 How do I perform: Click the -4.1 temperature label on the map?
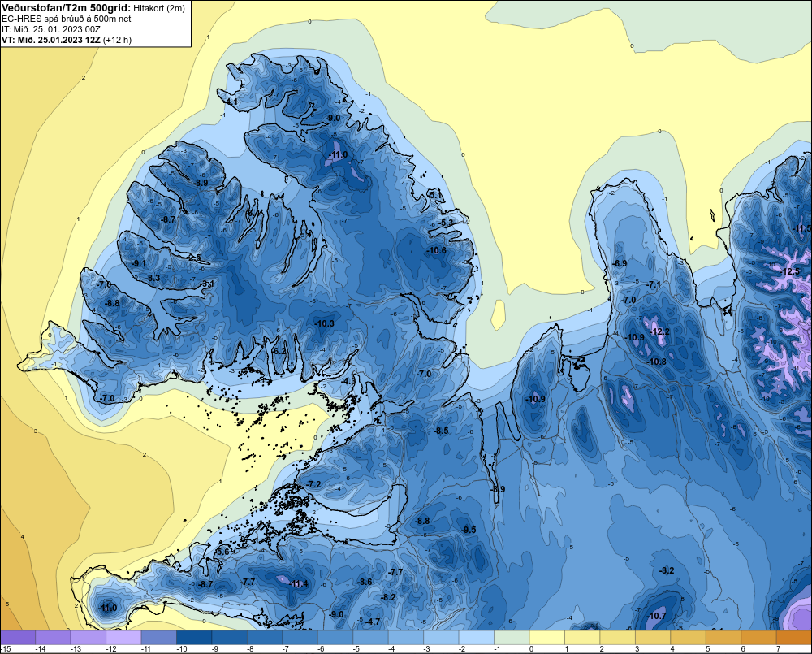click(x=231, y=102)
